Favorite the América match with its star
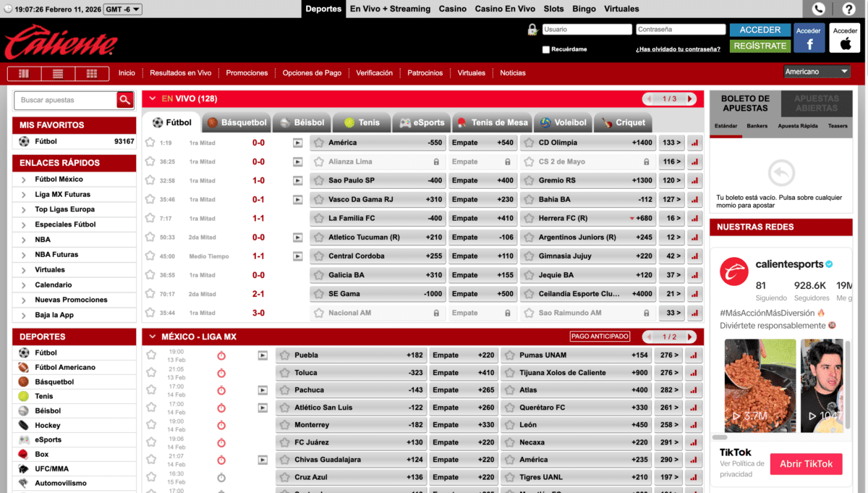Viewport: 868px width, 493px height. [x=150, y=143]
